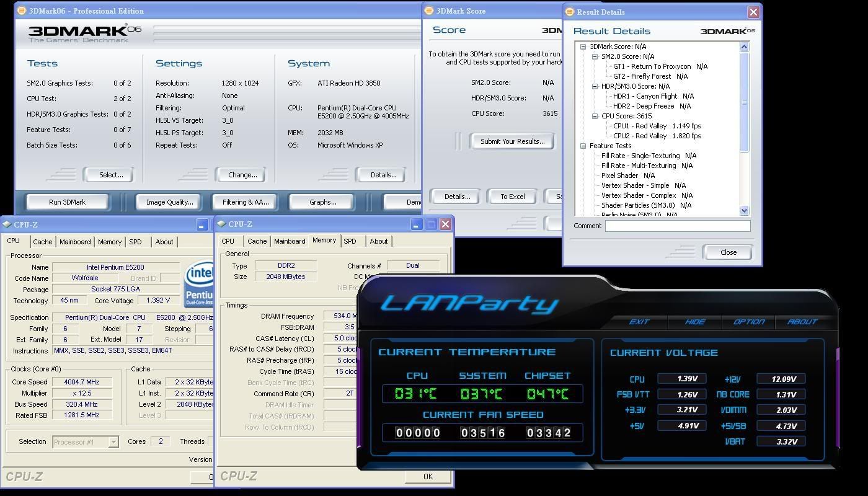Open the CPU tab in the left CPU-Z window
Image resolution: width=868 pixels, height=496 pixels.
click(x=13, y=241)
